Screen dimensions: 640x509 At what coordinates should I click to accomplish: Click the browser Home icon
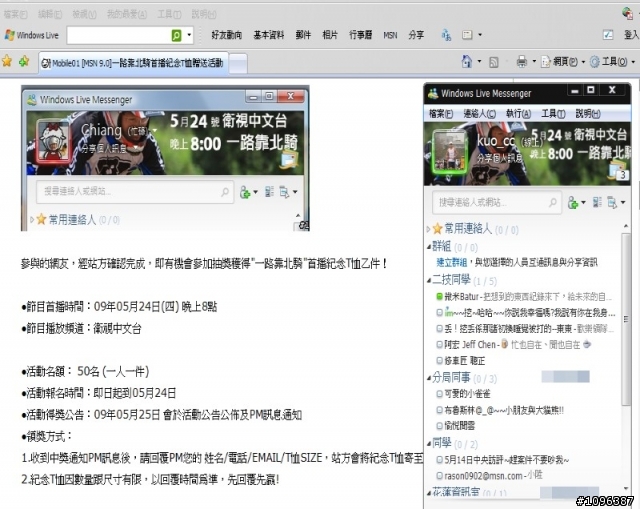pos(467,62)
